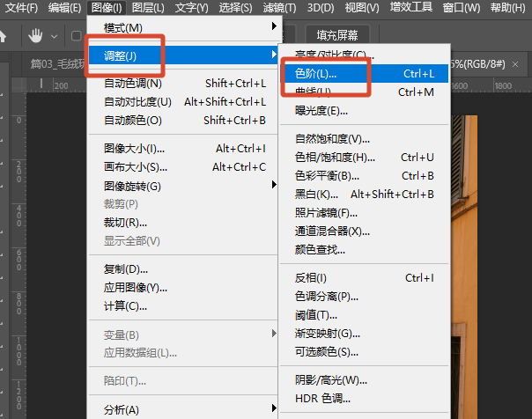Choose 裁切(R)... from Image menu
Image resolution: width=532 pixels, height=419 pixels.
pos(183,223)
